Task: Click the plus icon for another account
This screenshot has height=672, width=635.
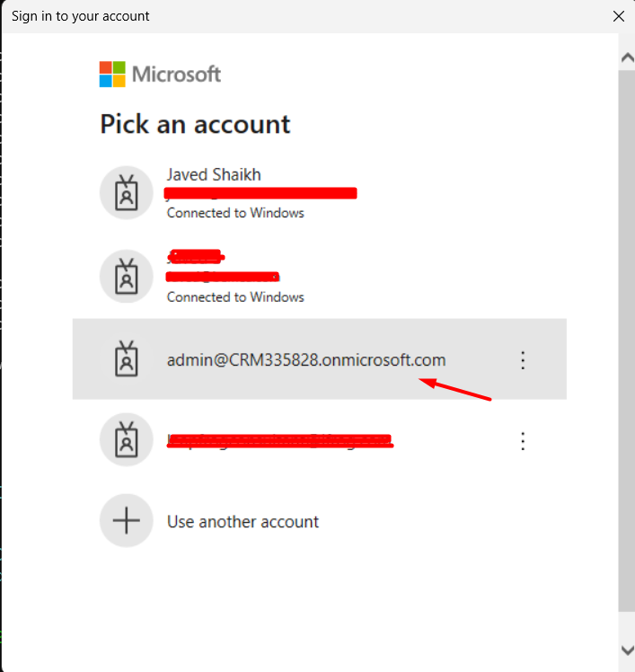Action: (x=127, y=520)
